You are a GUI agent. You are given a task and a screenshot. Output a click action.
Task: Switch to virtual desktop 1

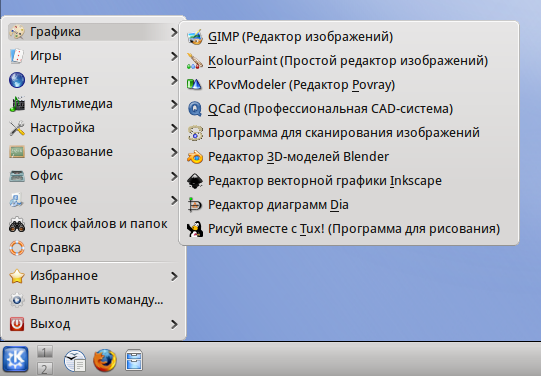click(45, 352)
